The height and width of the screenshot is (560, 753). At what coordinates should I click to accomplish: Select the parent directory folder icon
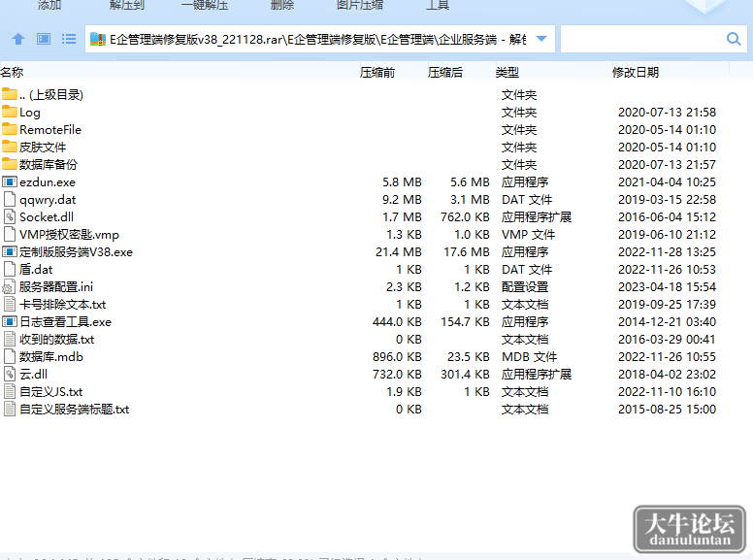[10, 93]
